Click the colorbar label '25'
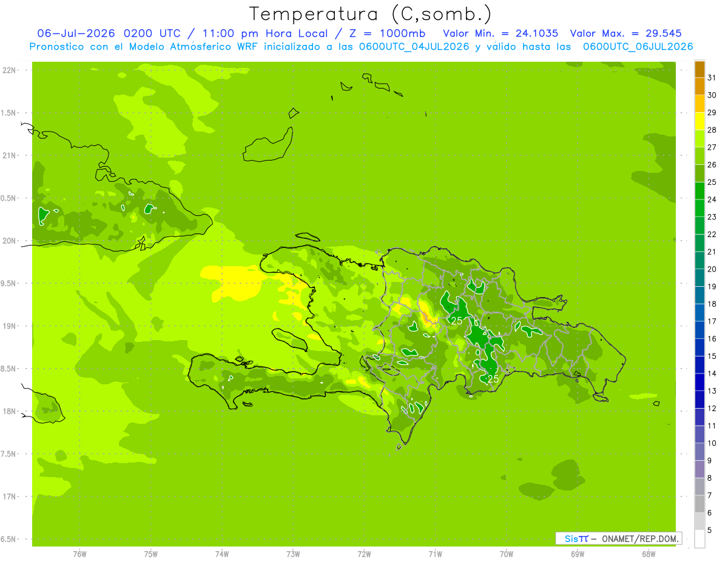This screenshot has height=562, width=728. pyautogui.click(x=712, y=182)
